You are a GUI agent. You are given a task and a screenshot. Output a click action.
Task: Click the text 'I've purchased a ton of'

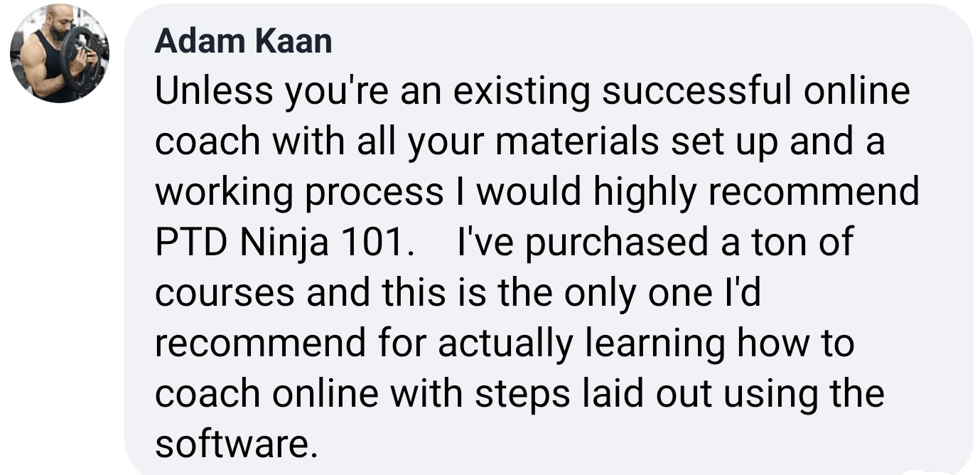[x=655, y=243]
